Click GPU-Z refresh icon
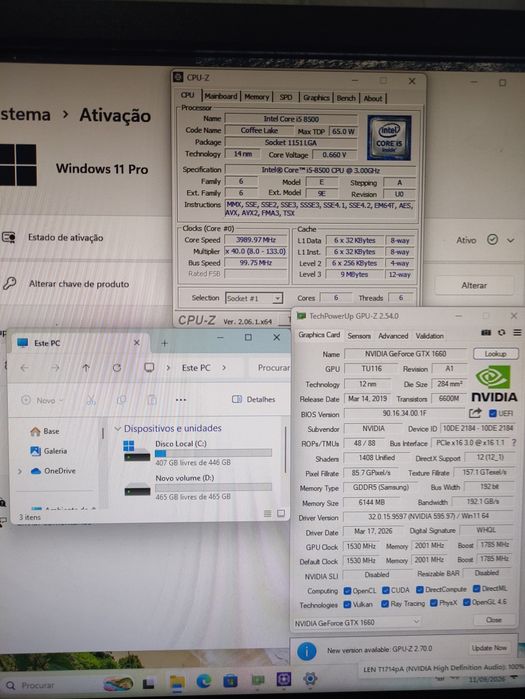Screen dimensions: 525x699 [x=502, y=333]
